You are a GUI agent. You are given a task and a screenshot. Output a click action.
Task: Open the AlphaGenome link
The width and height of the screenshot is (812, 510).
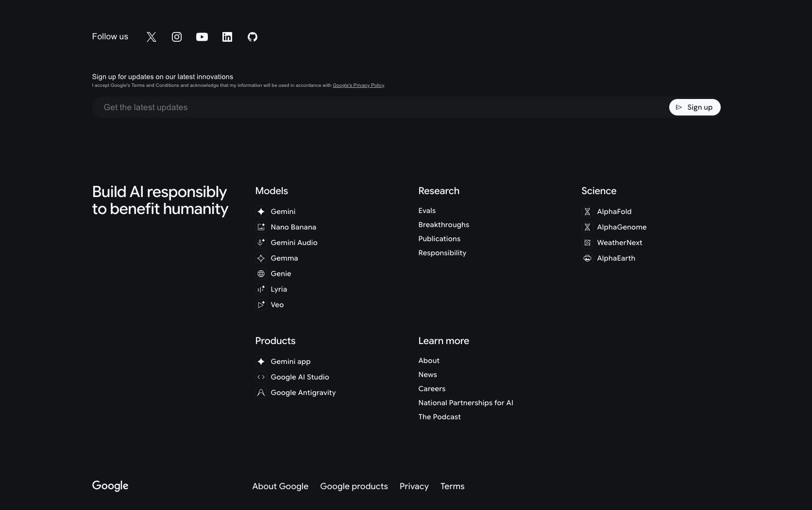(x=622, y=227)
